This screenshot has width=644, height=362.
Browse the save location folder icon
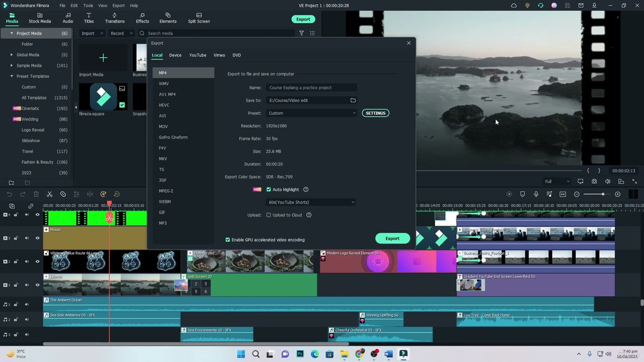coord(353,100)
